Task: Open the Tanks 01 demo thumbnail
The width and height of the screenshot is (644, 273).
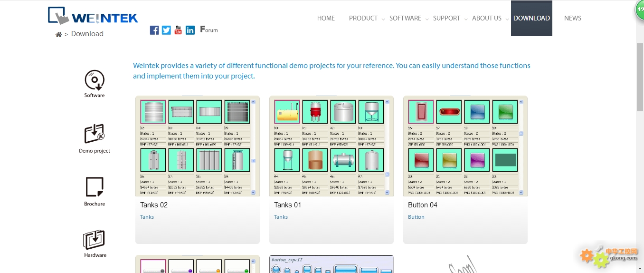Action: [x=331, y=146]
